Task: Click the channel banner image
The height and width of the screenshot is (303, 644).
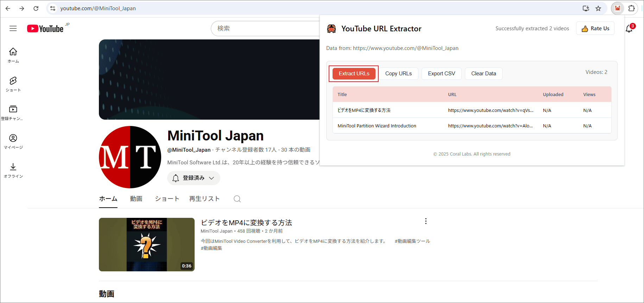Action: click(209, 80)
